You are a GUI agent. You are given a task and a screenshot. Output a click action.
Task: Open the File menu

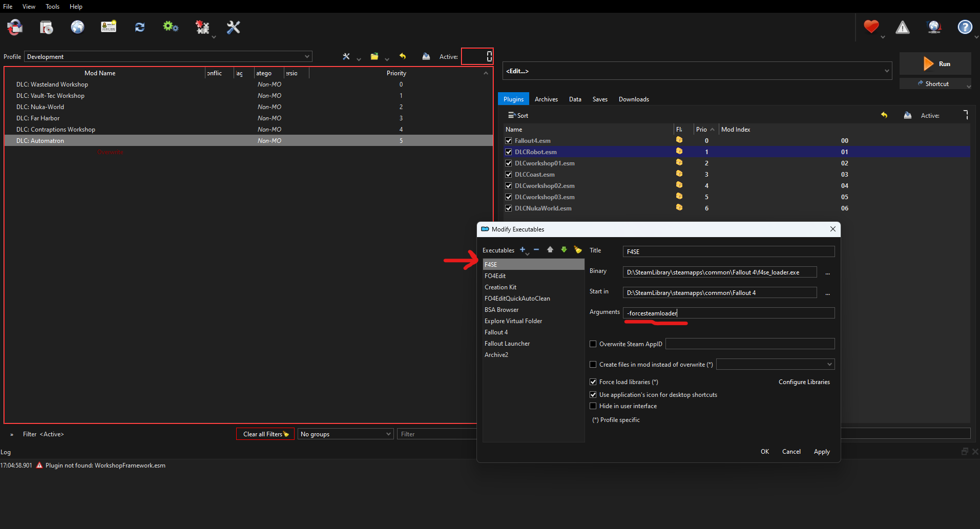coord(8,6)
